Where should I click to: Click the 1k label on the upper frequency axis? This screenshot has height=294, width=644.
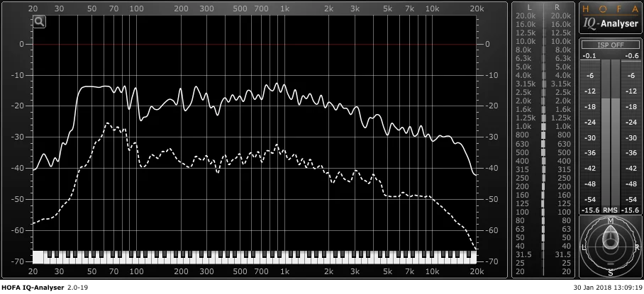coord(284,9)
